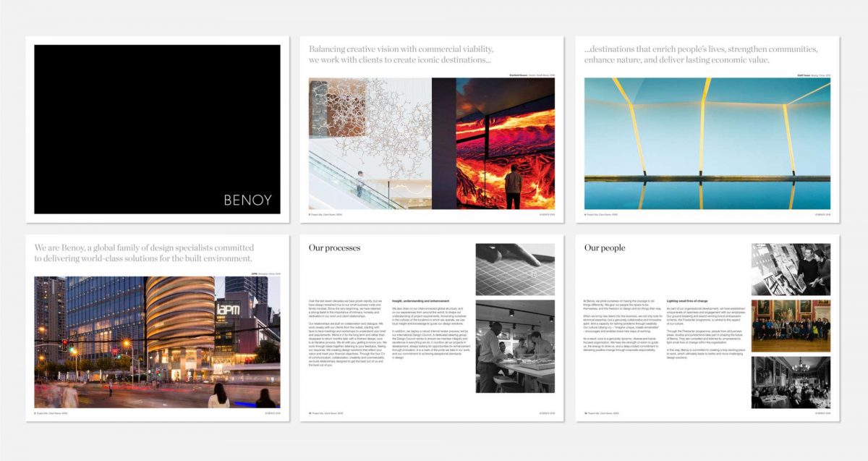
Task: Select the coral sculpture and escalator photo
Action: 370,143
